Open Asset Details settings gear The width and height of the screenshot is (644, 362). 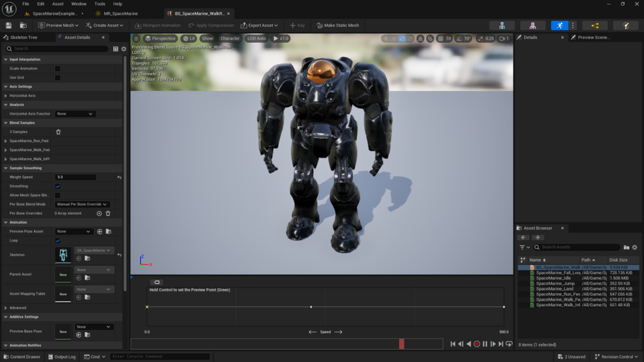[124, 49]
